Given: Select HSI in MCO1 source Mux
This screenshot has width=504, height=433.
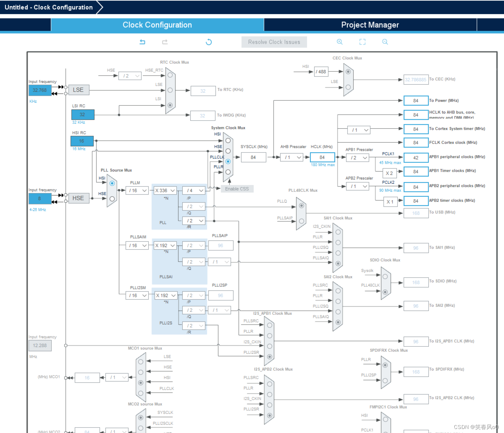Looking at the screenshot, I should pos(140,383).
